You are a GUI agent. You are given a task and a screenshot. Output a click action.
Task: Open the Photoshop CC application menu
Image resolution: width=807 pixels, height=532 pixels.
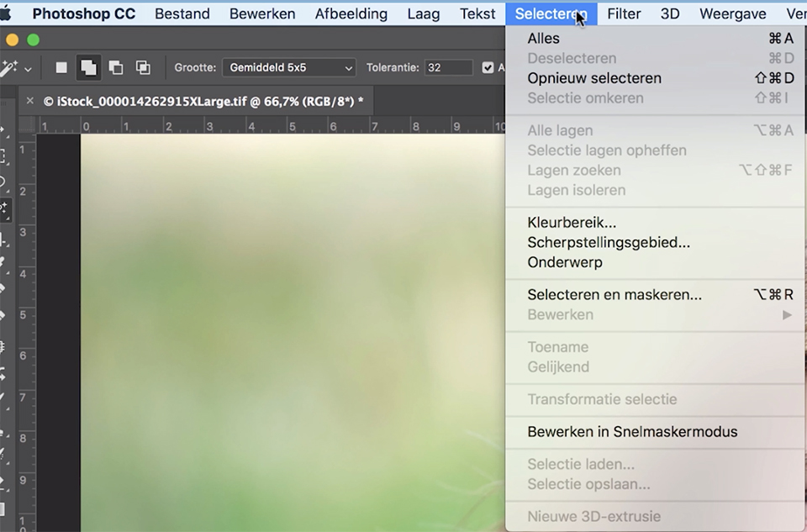pos(84,13)
